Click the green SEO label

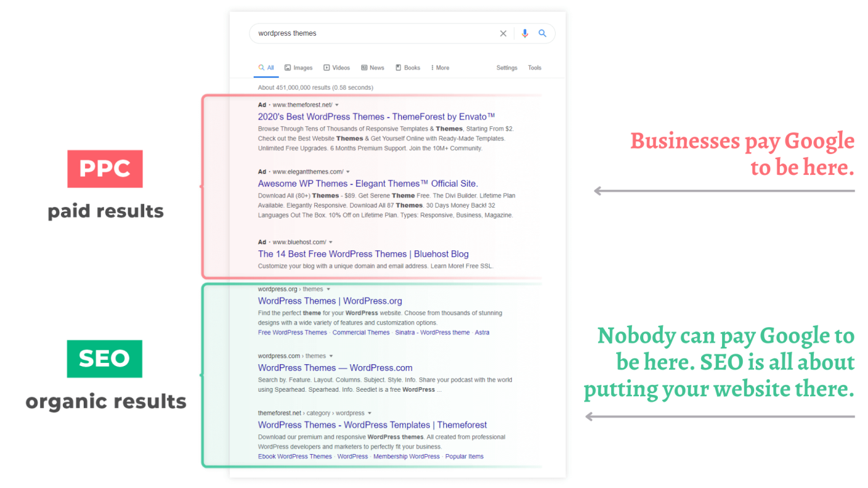(104, 359)
